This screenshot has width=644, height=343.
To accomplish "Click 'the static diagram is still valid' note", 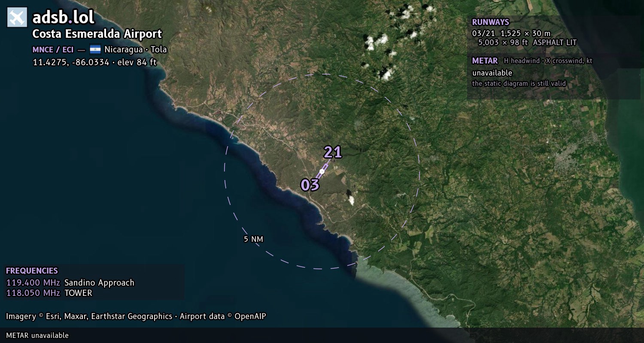I will coord(519,84).
